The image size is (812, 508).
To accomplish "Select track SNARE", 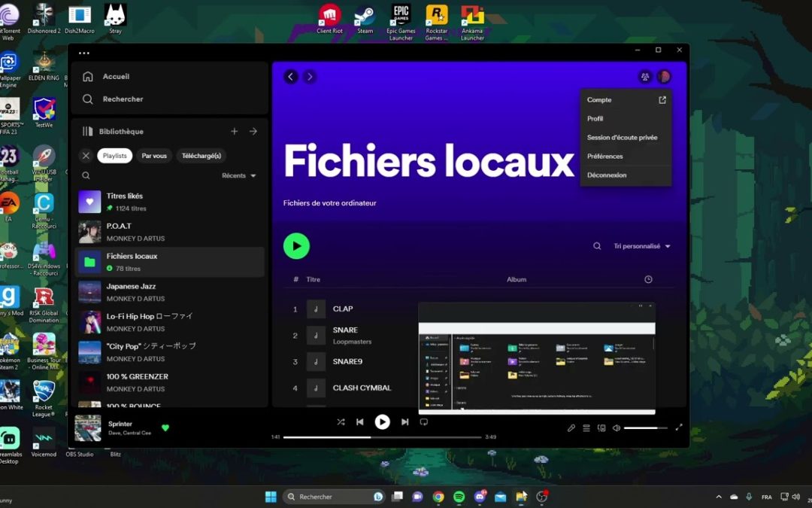I will point(345,330).
